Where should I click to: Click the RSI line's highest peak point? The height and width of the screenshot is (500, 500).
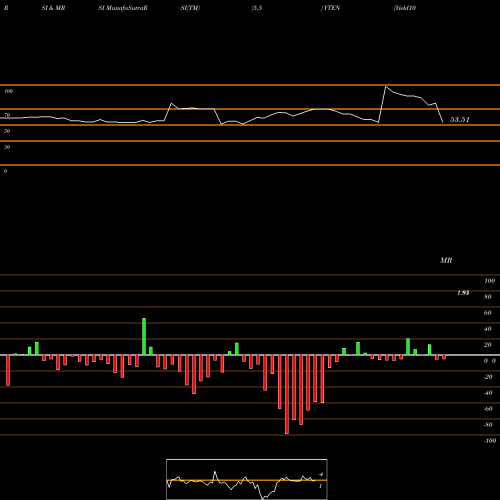coord(386,87)
